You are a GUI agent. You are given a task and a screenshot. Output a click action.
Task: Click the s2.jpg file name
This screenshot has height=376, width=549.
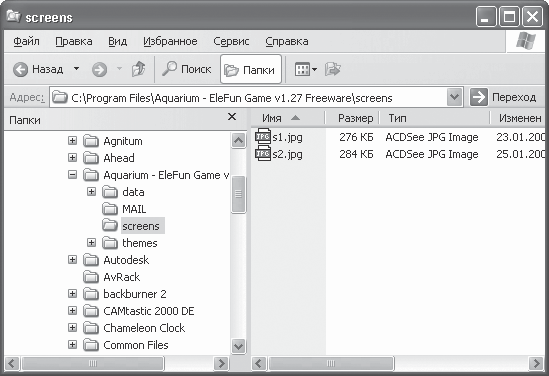(x=287, y=154)
